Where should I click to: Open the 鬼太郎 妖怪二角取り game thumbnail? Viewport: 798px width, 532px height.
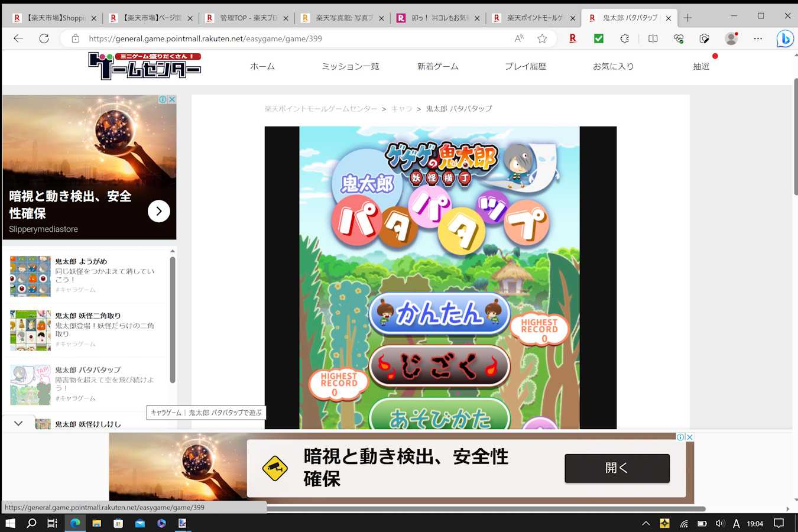click(30, 330)
